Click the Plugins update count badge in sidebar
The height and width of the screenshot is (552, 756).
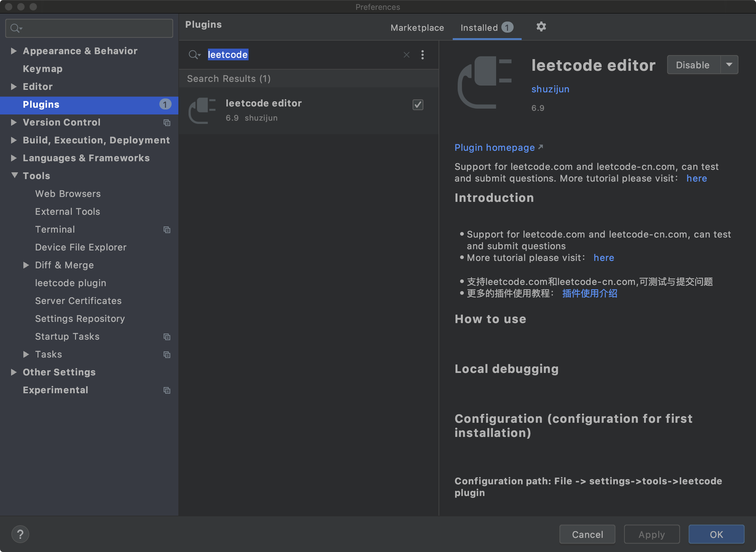165,105
